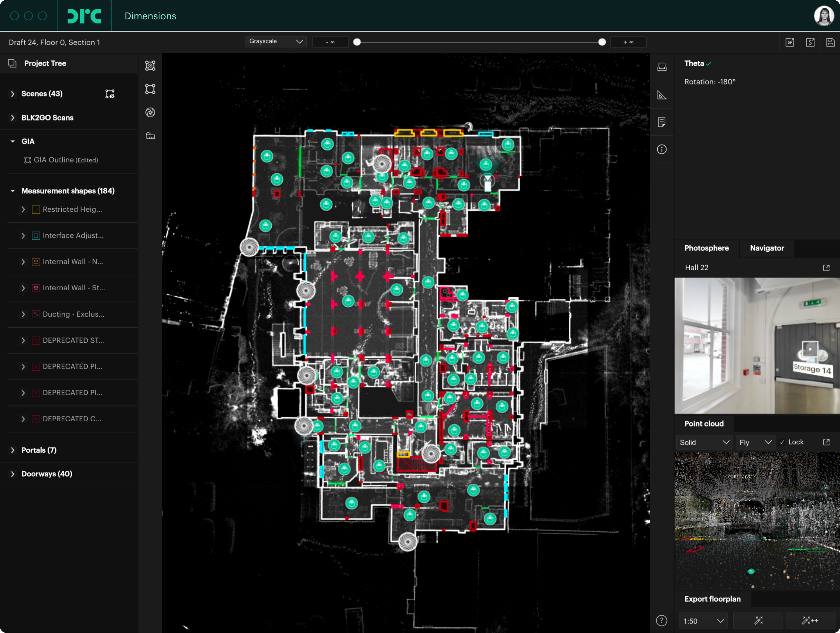Toggle Ducting Exclusion shape swatch
Image resolution: width=840 pixels, height=633 pixels.
click(36, 314)
